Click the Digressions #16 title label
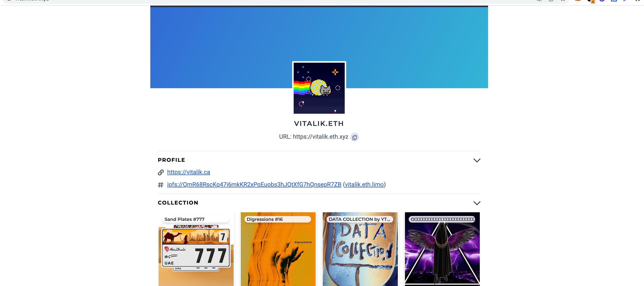Image resolution: width=644 pixels, height=286 pixels. 265,219
